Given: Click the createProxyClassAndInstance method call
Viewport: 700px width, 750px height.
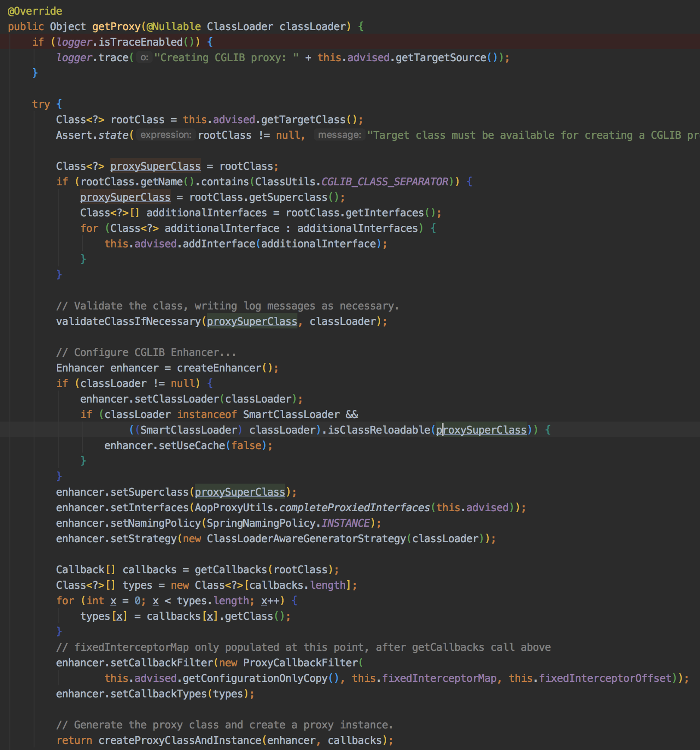Looking at the screenshot, I should pos(180,740).
